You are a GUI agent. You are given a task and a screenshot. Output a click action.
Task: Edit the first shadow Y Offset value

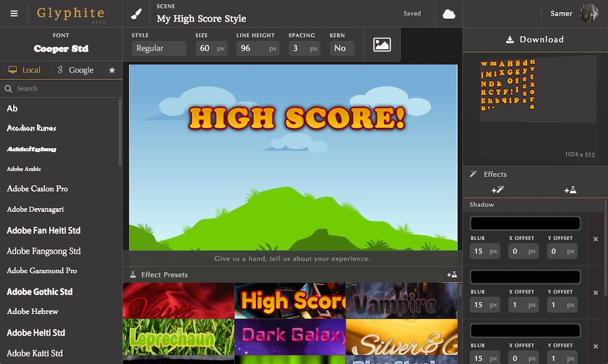[x=562, y=252]
